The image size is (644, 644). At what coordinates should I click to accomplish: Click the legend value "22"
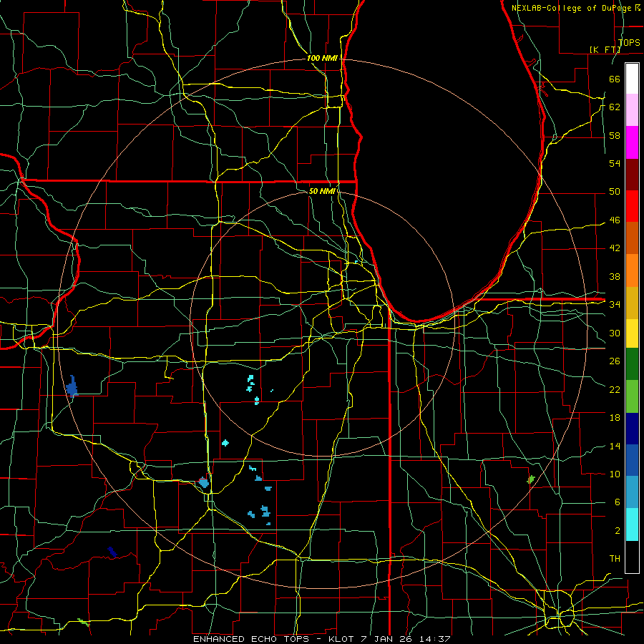click(615, 390)
